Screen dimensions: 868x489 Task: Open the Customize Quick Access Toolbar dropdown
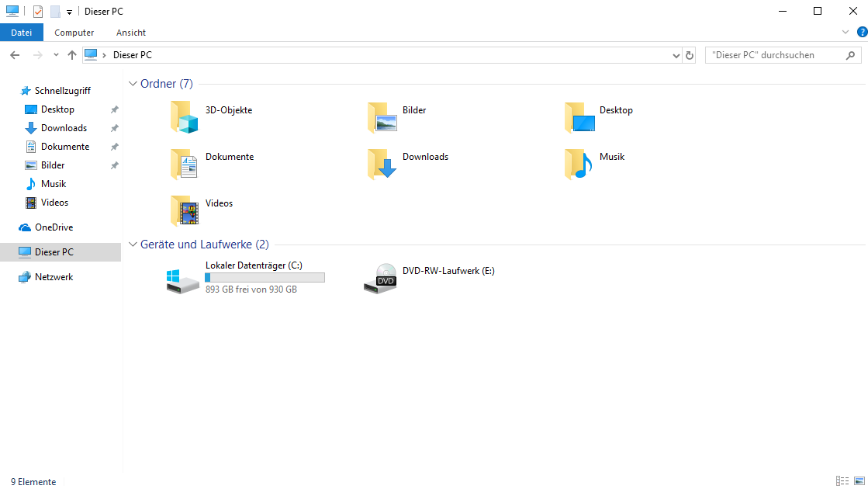(69, 12)
